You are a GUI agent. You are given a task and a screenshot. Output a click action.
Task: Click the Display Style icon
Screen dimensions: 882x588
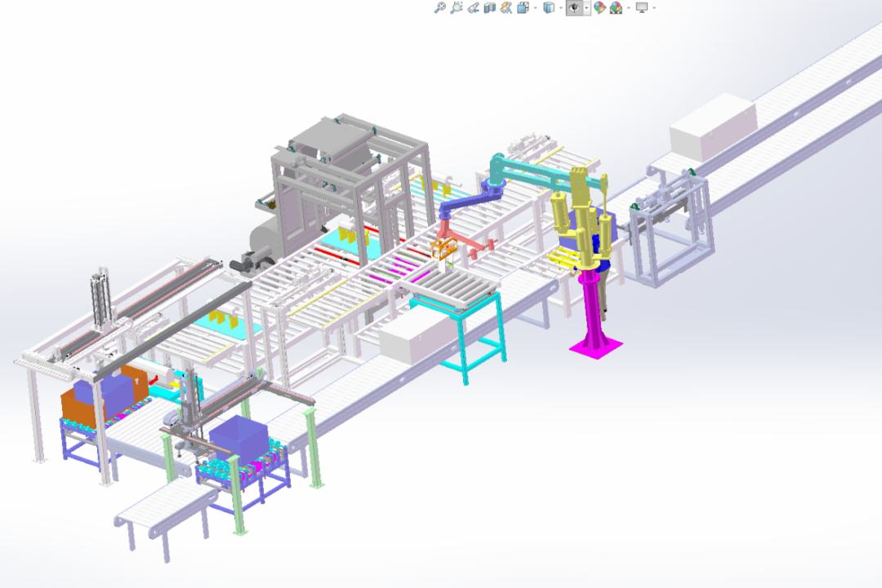(549, 8)
